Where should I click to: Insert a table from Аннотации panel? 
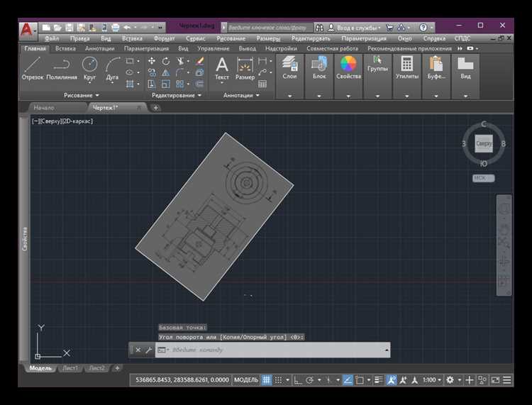point(262,84)
